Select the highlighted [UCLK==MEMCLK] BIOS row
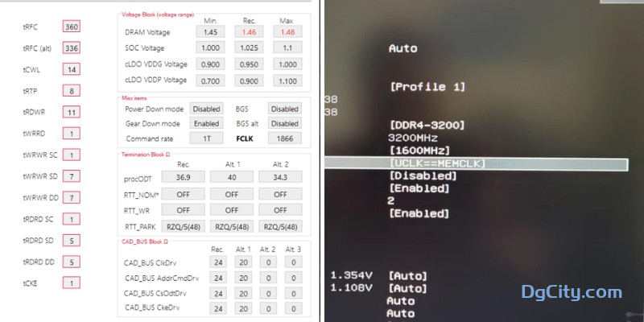 [x=477, y=163]
